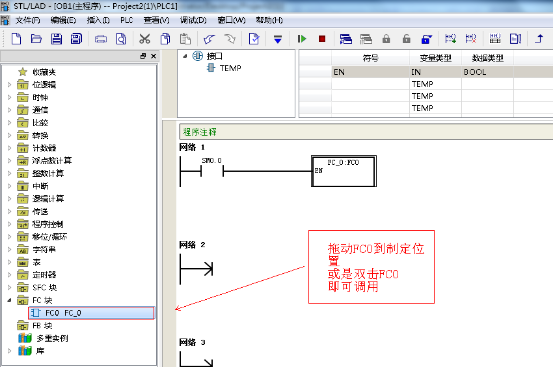Click the upward arrow toolbar icon
The width and height of the screenshot is (554, 368).
click(x=539, y=39)
